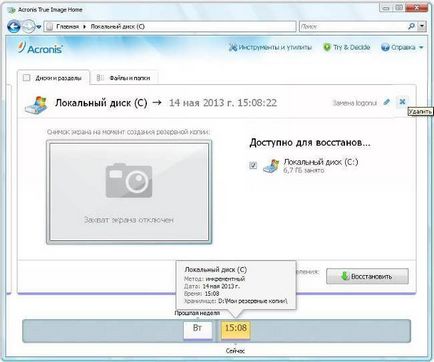Click the '14 мая 2013 г. 15:08:22' date text

pos(223,103)
